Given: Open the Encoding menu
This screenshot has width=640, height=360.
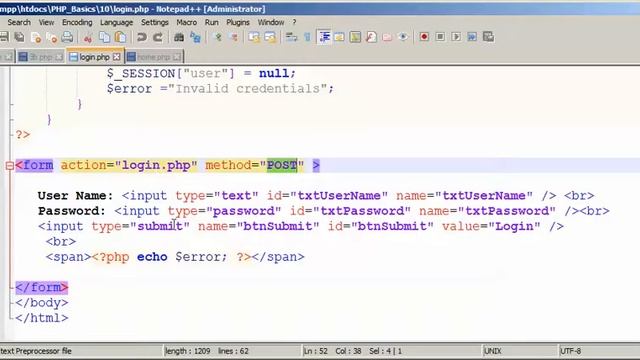Looking at the screenshot, I should (77, 22).
